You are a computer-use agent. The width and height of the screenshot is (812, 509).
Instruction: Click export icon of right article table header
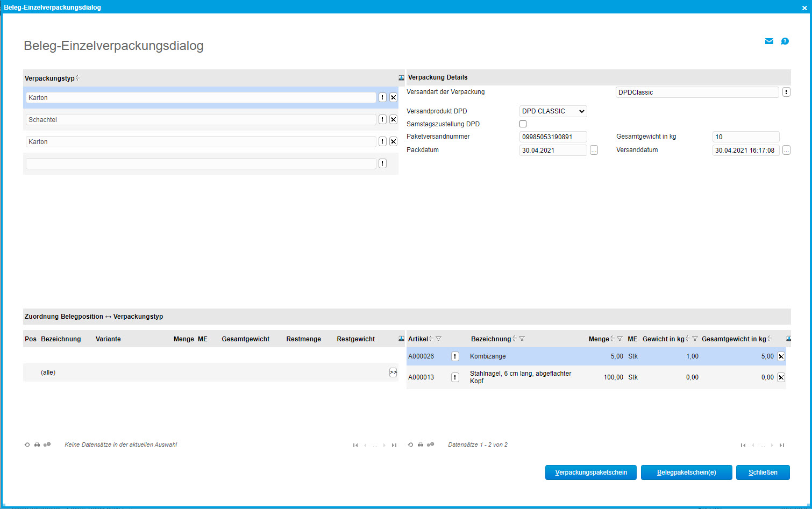[x=789, y=339]
